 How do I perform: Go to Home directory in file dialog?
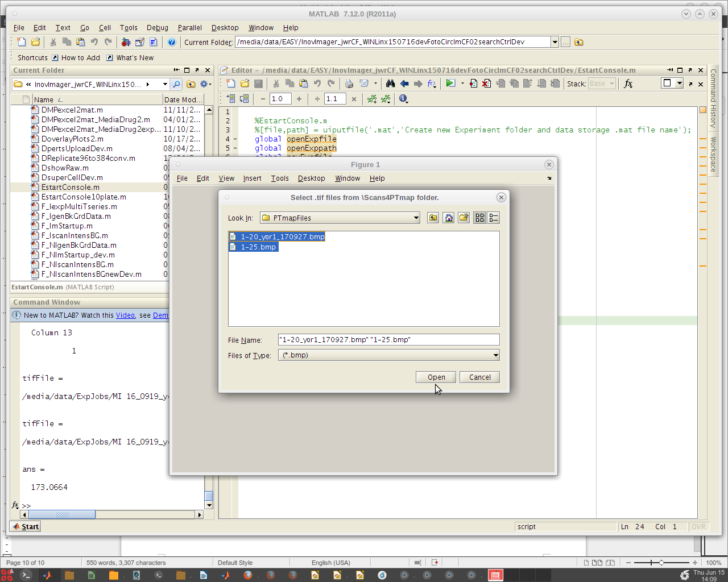pyautogui.click(x=449, y=218)
